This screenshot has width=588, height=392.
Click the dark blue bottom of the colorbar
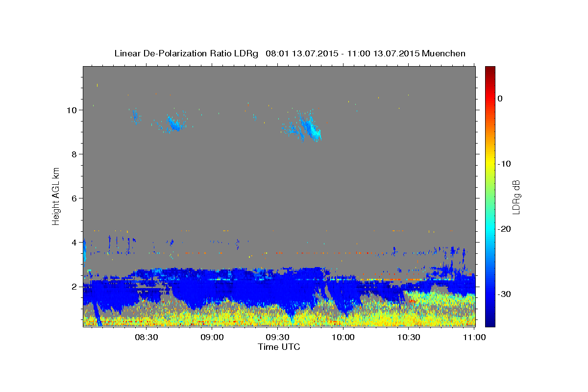pyautogui.click(x=490, y=322)
